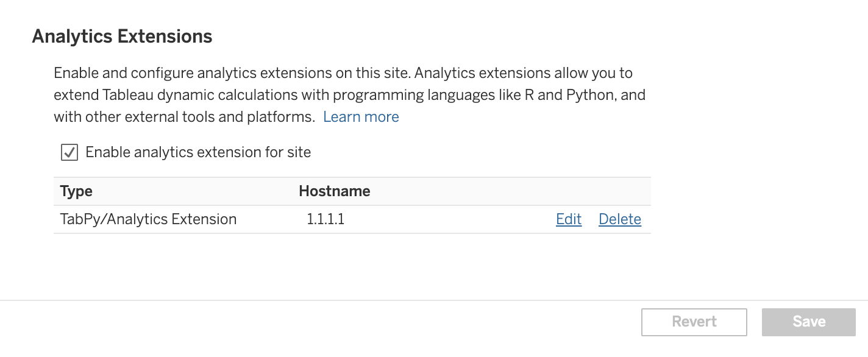Toggle the Enable analytics extension checkbox
The image size is (868, 357).
(69, 152)
